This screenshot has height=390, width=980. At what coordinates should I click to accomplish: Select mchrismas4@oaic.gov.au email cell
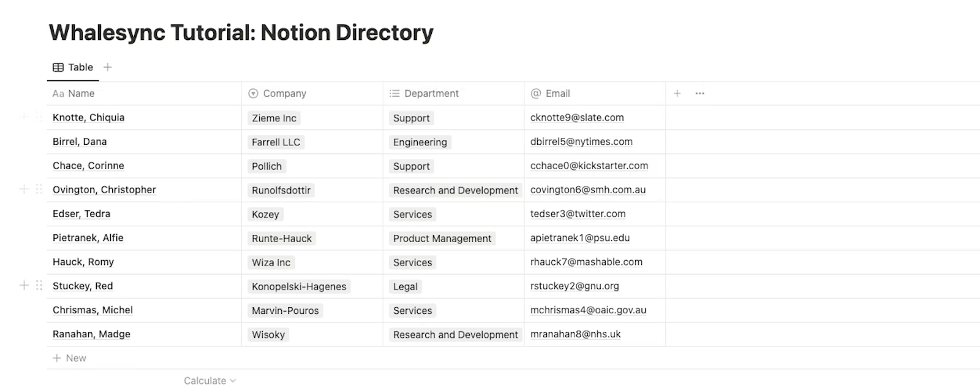click(595, 310)
